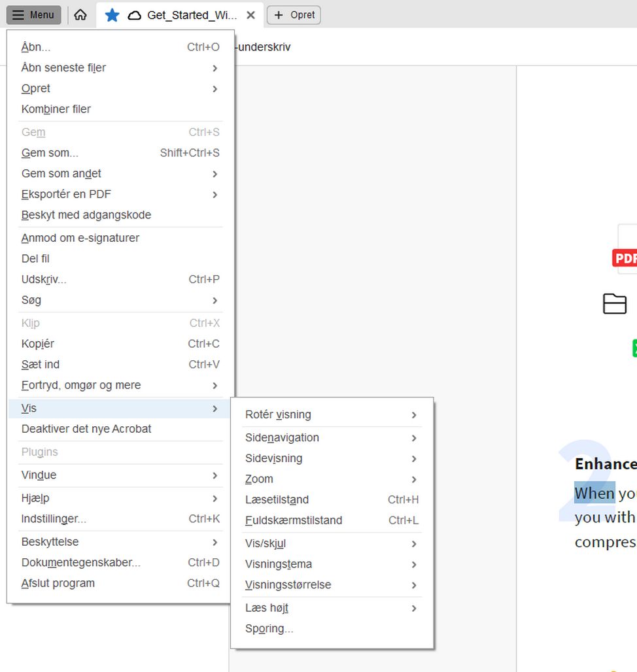This screenshot has height=672, width=637.
Task: Expand Sidenavigation submenu
Action: [332, 437]
